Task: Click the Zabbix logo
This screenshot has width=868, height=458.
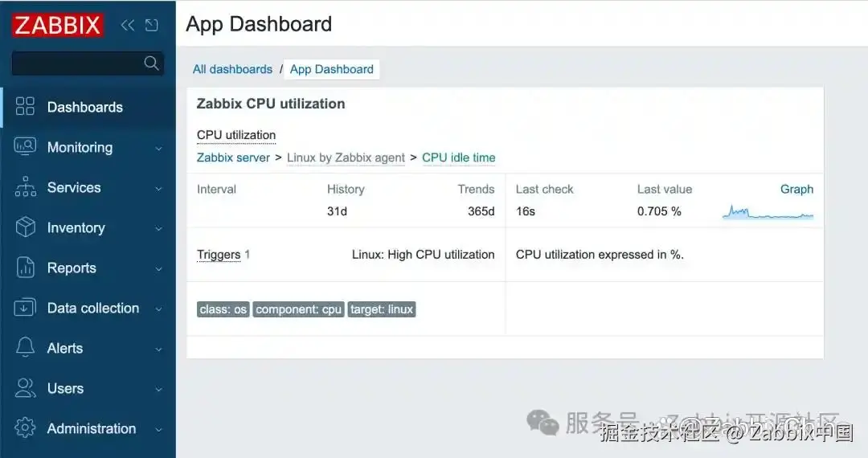Action: (57, 25)
